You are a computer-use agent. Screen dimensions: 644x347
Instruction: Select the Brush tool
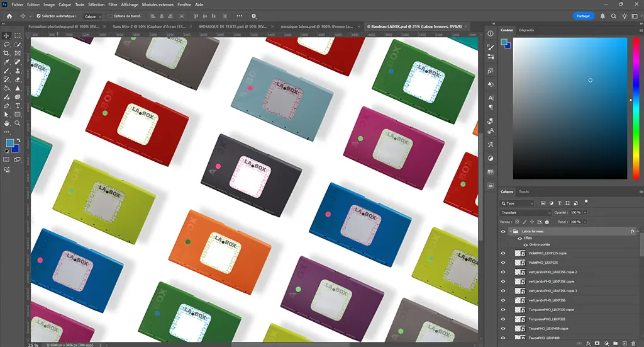tap(6, 71)
